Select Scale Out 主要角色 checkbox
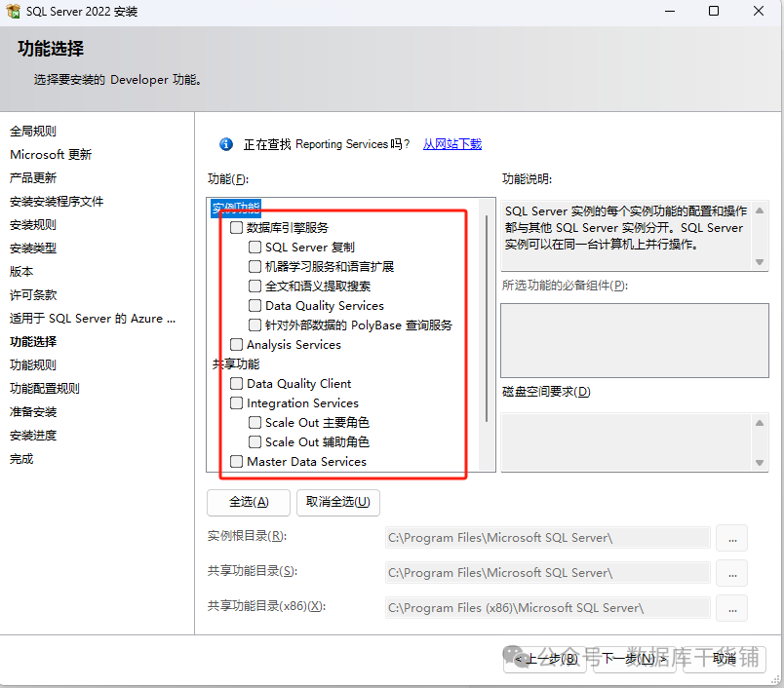This screenshot has width=784, height=688. click(x=255, y=423)
